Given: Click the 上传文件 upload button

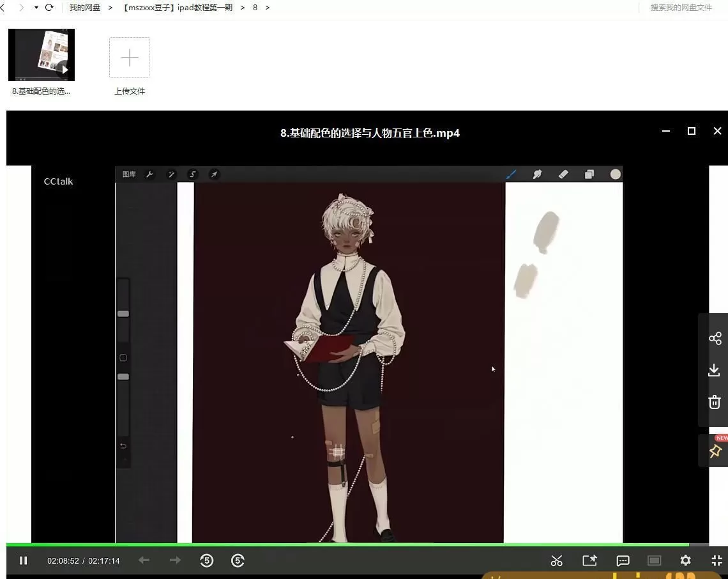Looking at the screenshot, I should 130,58.
